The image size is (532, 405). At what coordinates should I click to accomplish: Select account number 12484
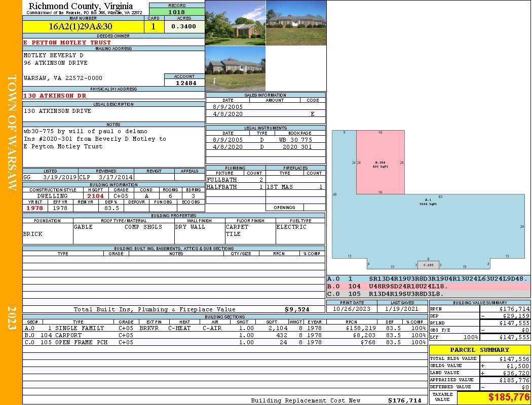(186, 83)
